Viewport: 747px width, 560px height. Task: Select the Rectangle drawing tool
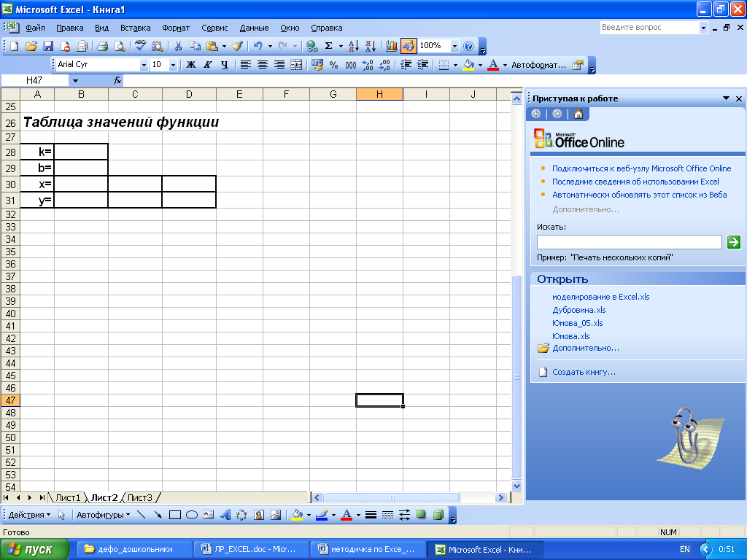pos(175,515)
